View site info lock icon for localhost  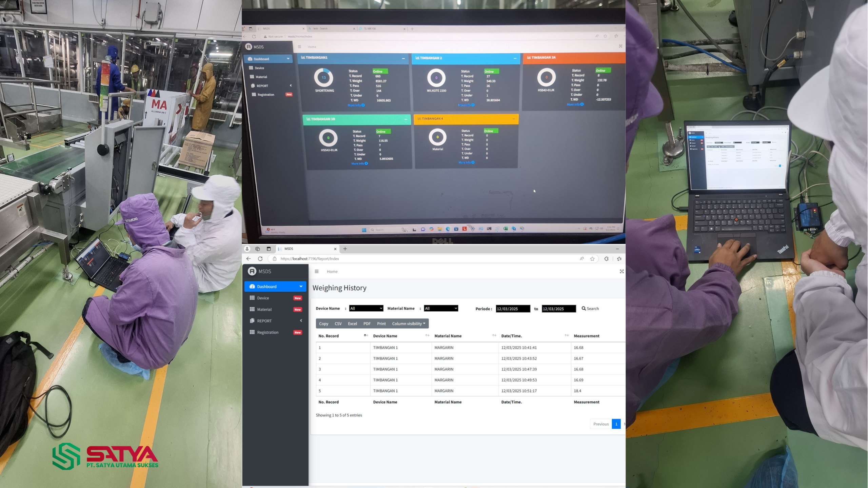tap(275, 258)
